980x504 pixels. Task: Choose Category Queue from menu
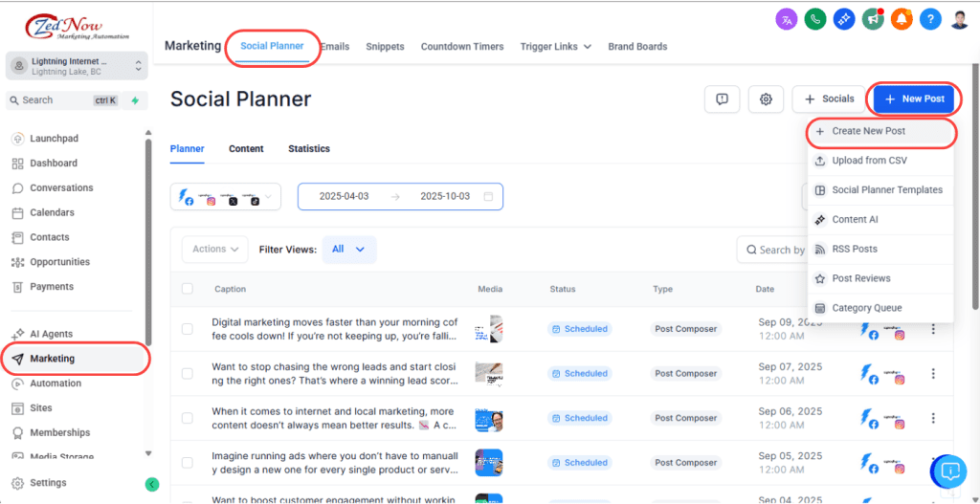(x=880, y=308)
